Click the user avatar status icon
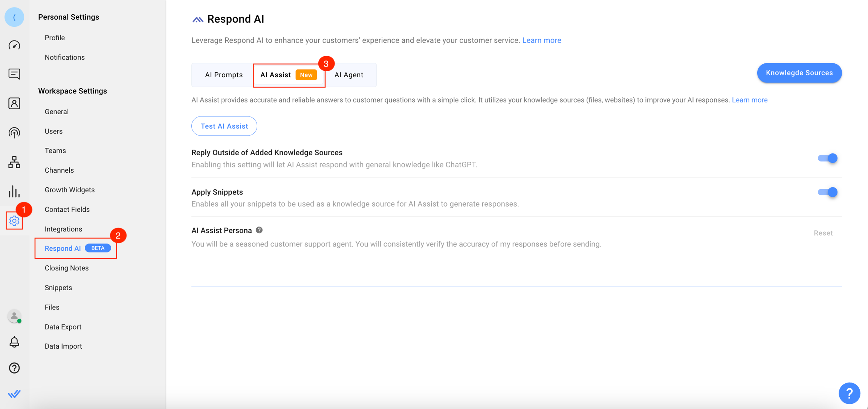 coord(14,316)
